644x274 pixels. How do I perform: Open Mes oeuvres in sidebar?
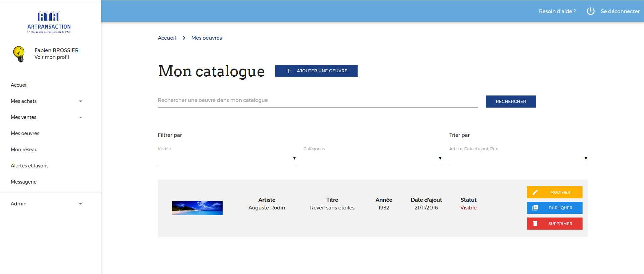click(x=25, y=133)
